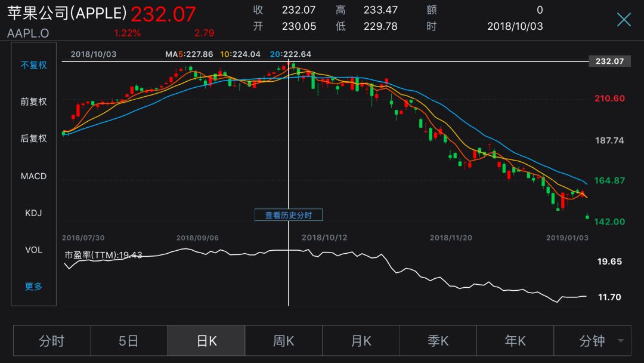Switch to 分时 tab
Viewport: 644px width, 363px height.
52,341
